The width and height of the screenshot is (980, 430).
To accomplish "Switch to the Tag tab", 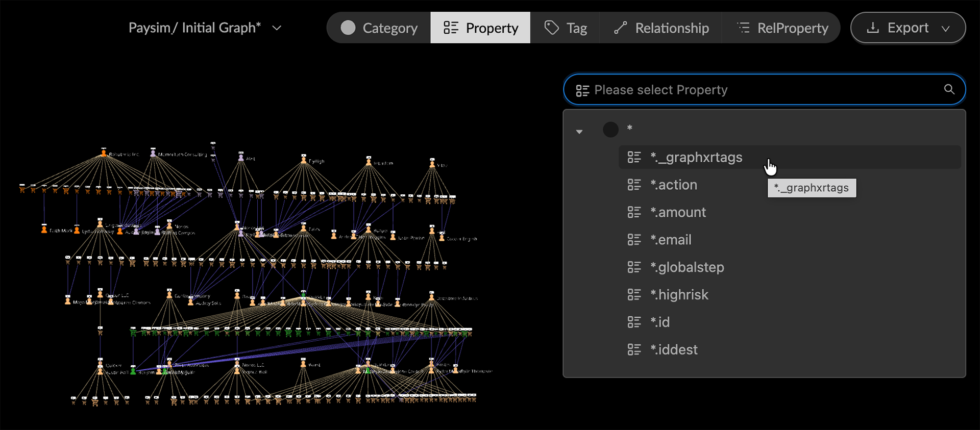I will click(x=565, y=28).
